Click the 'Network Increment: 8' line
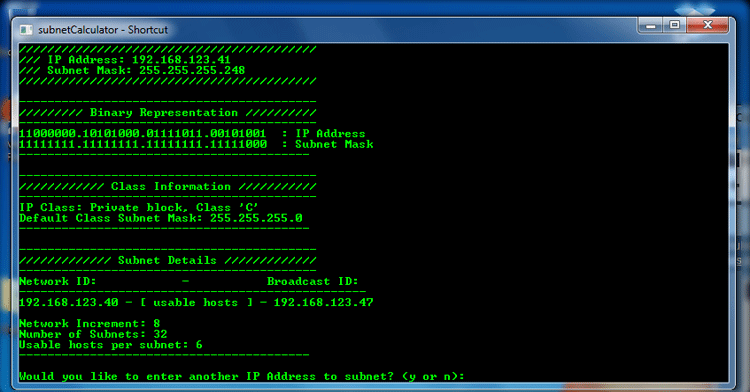750x392 pixels. pos(89,324)
